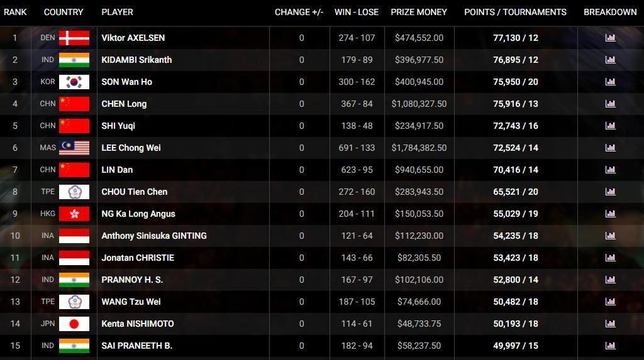Open breakdown chart icon for PRANNOY H. S.
The image size is (644, 360).
(x=610, y=280)
